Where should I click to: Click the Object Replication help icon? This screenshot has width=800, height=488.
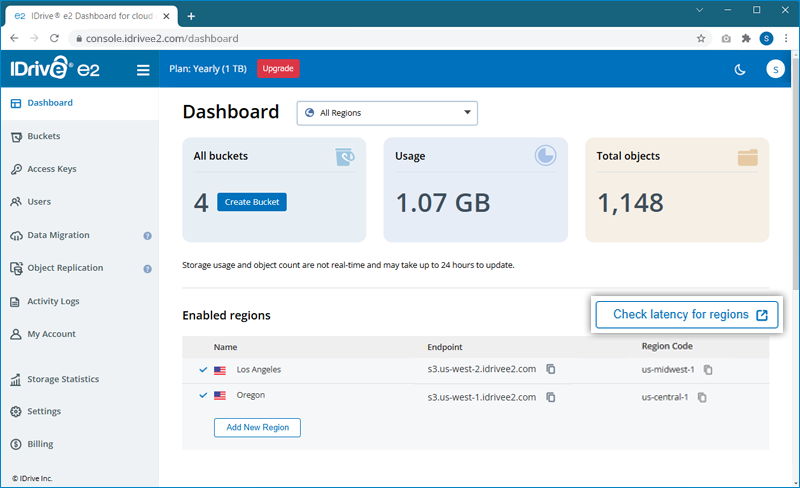[x=147, y=269]
